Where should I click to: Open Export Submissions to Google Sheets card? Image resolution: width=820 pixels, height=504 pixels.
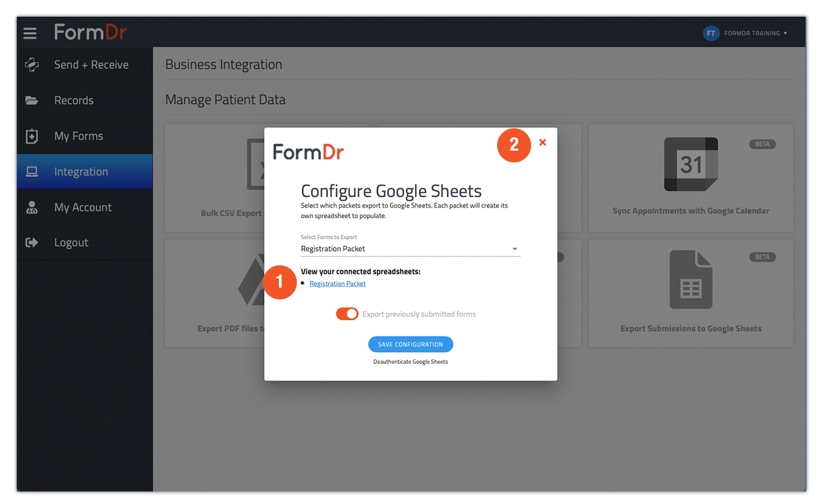[691, 293]
